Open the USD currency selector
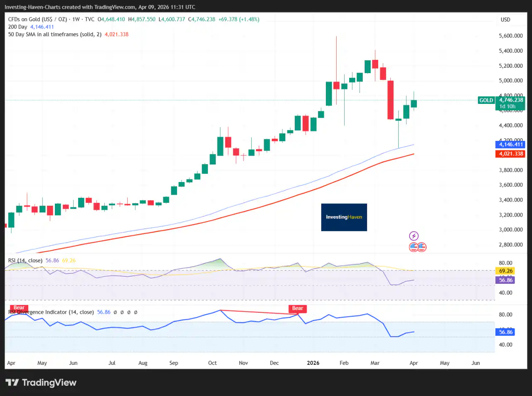The width and height of the screenshot is (532, 396). coord(505,20)
